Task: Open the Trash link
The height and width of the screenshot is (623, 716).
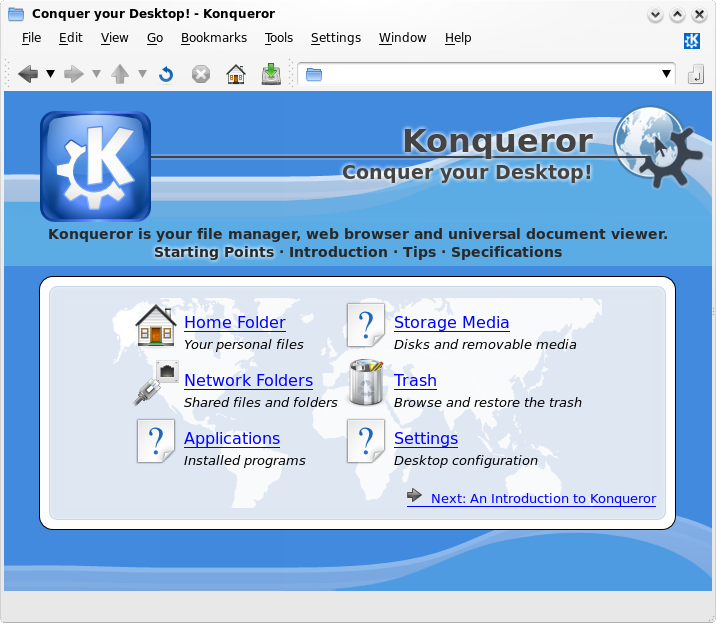Action: (415, 380)
